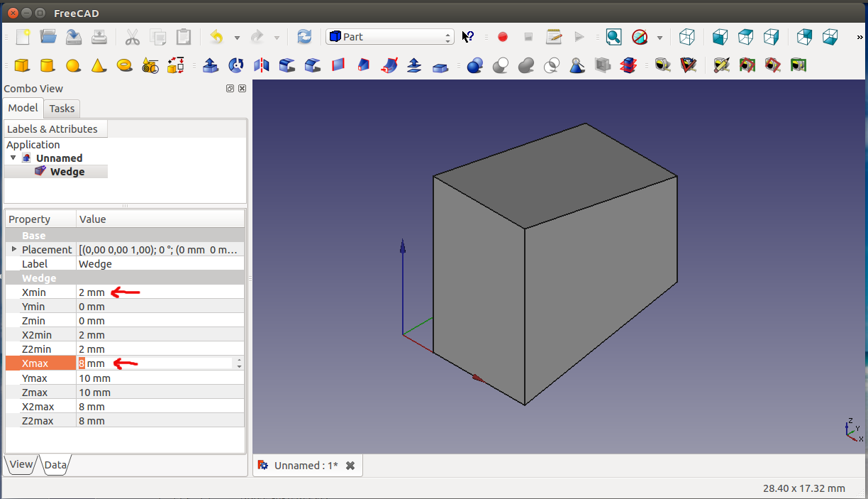Switch to the View properties tab
This screenshot has height=499, width=868.
pos(21,465)
